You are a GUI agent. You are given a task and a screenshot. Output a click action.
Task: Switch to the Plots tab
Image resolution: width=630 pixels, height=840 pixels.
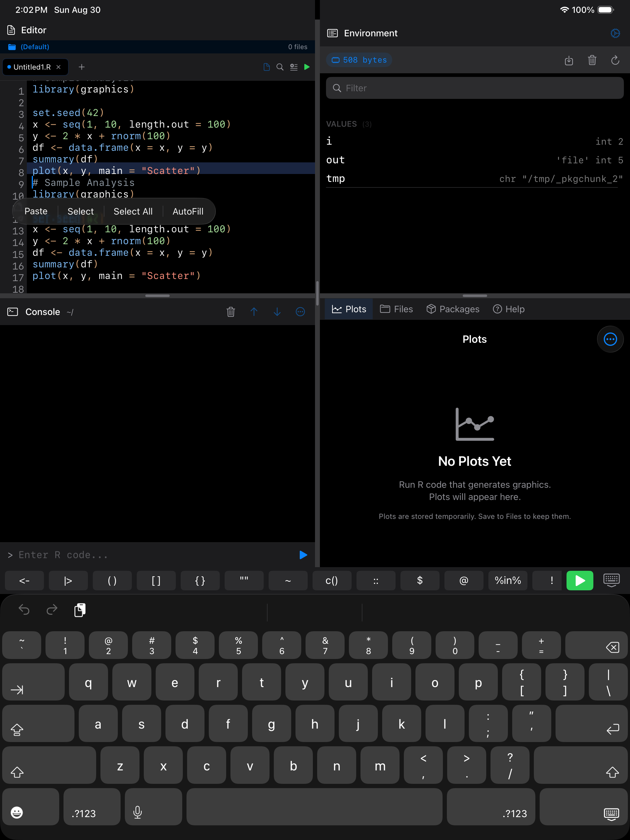pos(349,309)
